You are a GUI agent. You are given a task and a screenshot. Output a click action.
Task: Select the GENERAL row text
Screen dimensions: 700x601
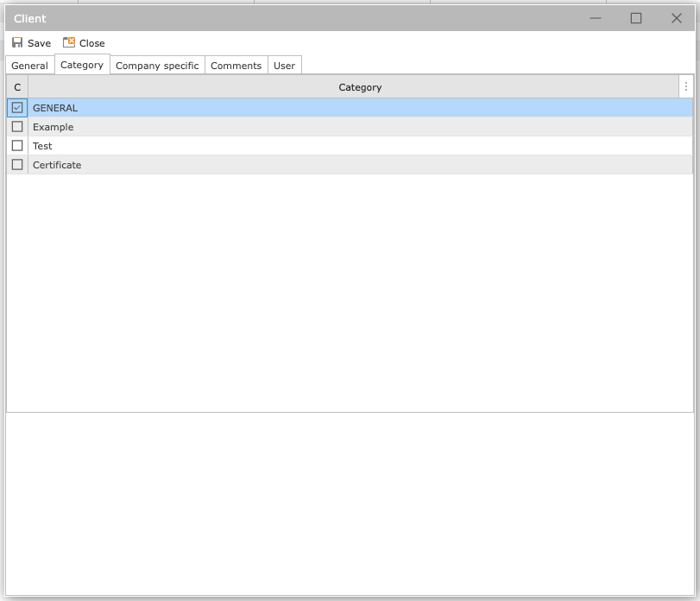(x=55, y=108)
